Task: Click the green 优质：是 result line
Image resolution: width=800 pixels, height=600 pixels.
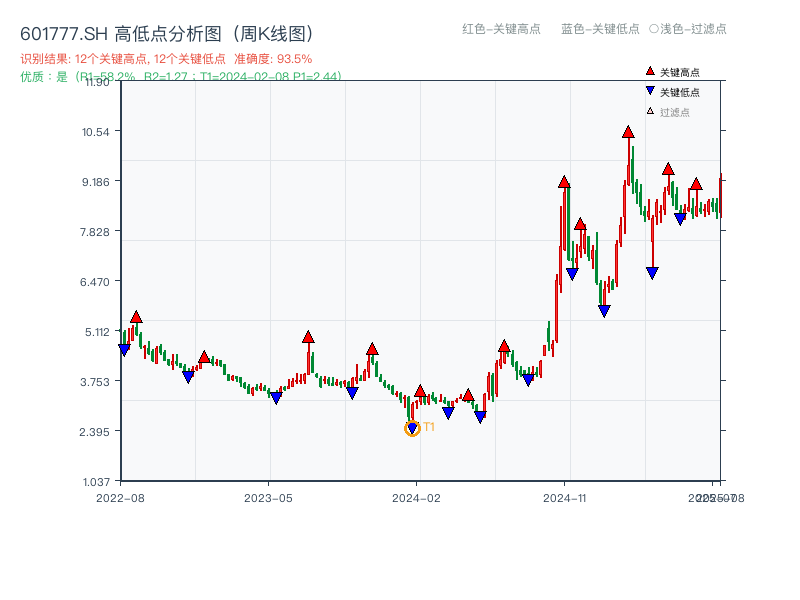Action: [181, 77]
